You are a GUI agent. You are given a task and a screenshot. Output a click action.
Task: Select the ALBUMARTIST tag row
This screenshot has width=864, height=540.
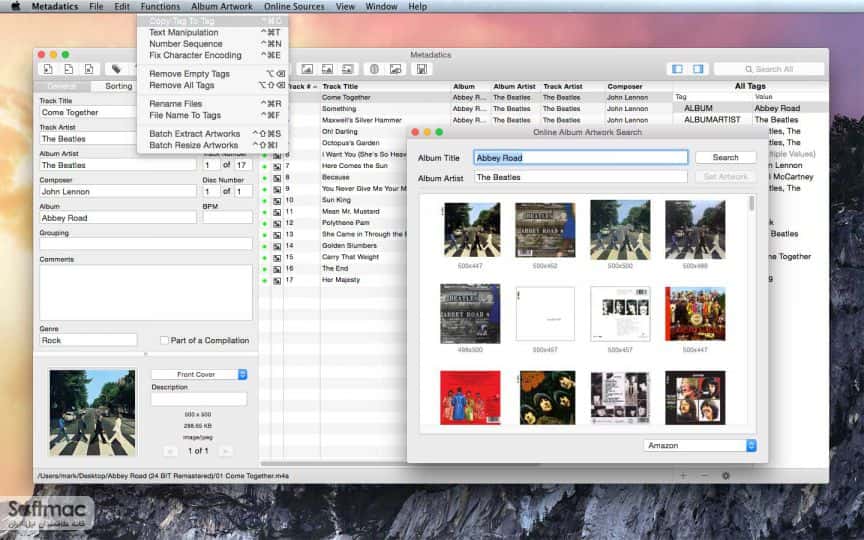750,120
